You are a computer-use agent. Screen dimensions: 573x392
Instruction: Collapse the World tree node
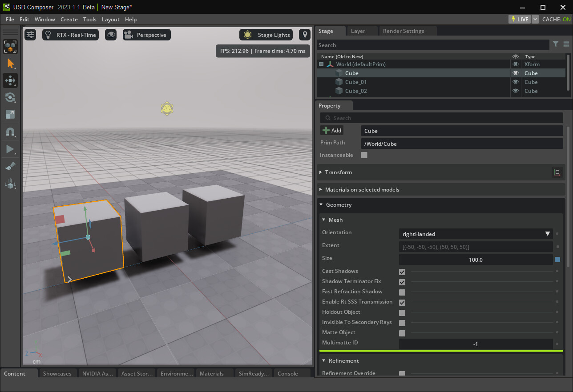pos(321,64)
